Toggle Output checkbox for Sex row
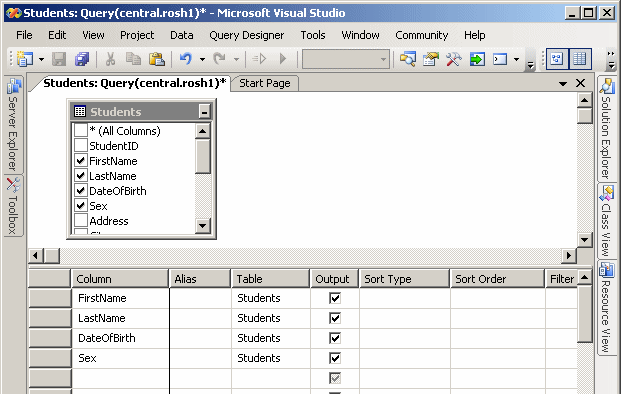This screenshot has height=394, width=621. click(335, 358)
